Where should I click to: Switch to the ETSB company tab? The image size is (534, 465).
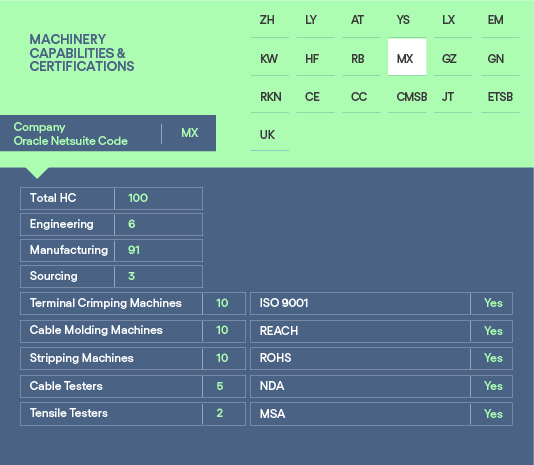(500, 95)
